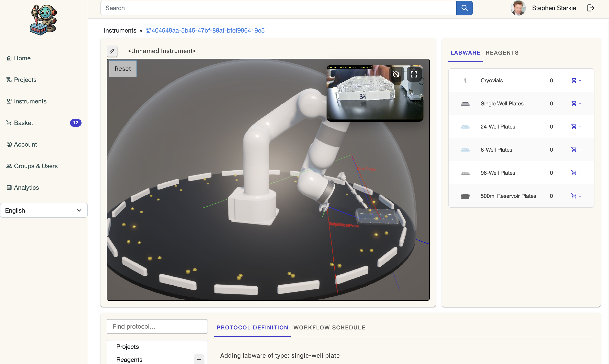Click the pencil edit icon for instrument name

[112, 51]
